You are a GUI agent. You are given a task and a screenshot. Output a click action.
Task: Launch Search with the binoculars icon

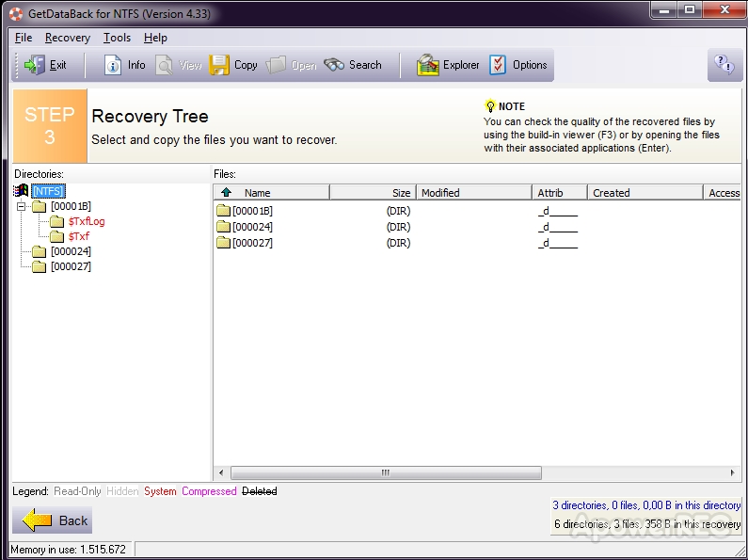pyautogui.click(x=334, y=65)
